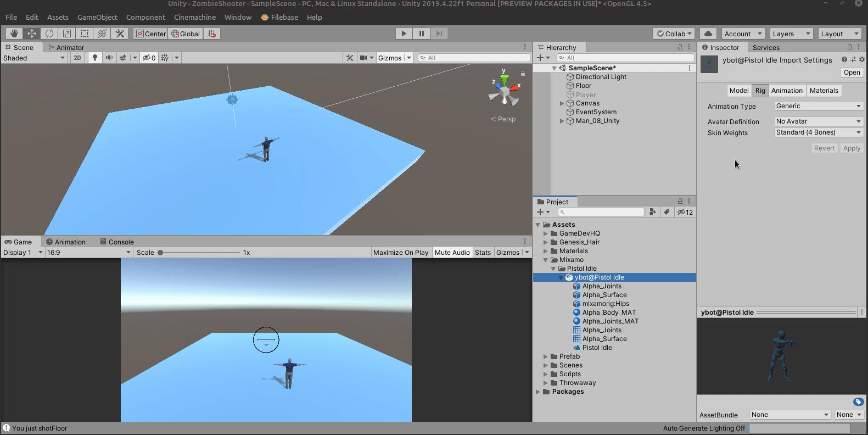This screenshot has width=868, height=435.
Task: Click the Open button in Inspector
Action: tap(852, 72)
